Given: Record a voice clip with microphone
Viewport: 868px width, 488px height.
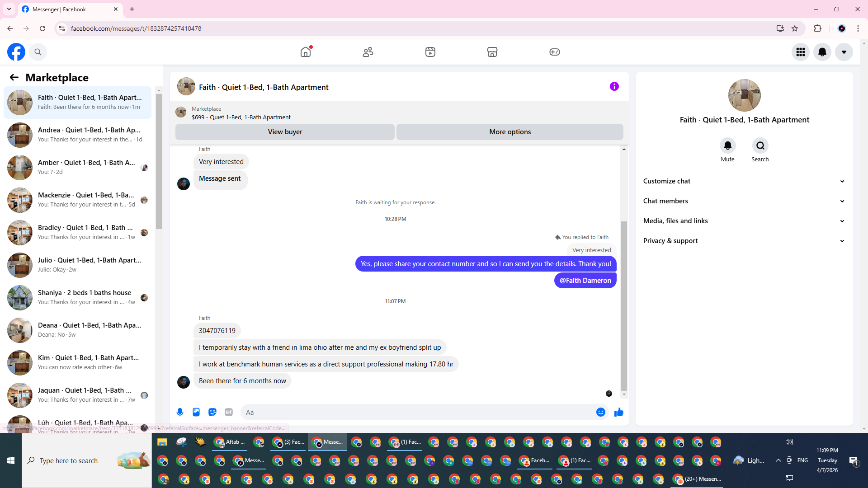Looking at the screenshot, I should click(x=180, y=412).
